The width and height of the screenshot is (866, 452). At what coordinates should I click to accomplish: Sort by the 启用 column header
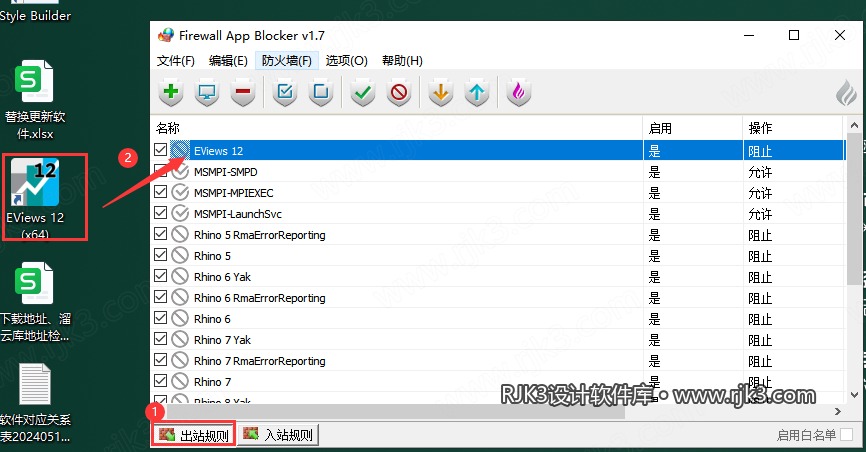(693, 128)
